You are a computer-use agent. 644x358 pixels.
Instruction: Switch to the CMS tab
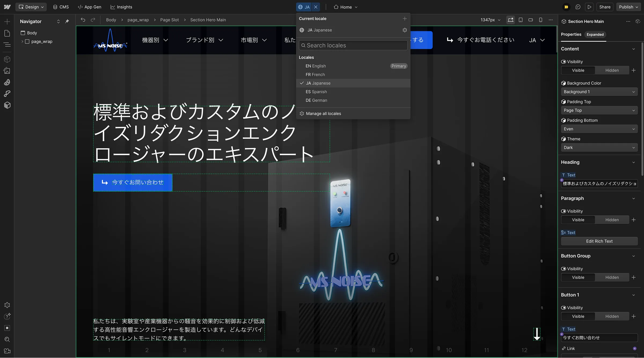tap(61, 7)
